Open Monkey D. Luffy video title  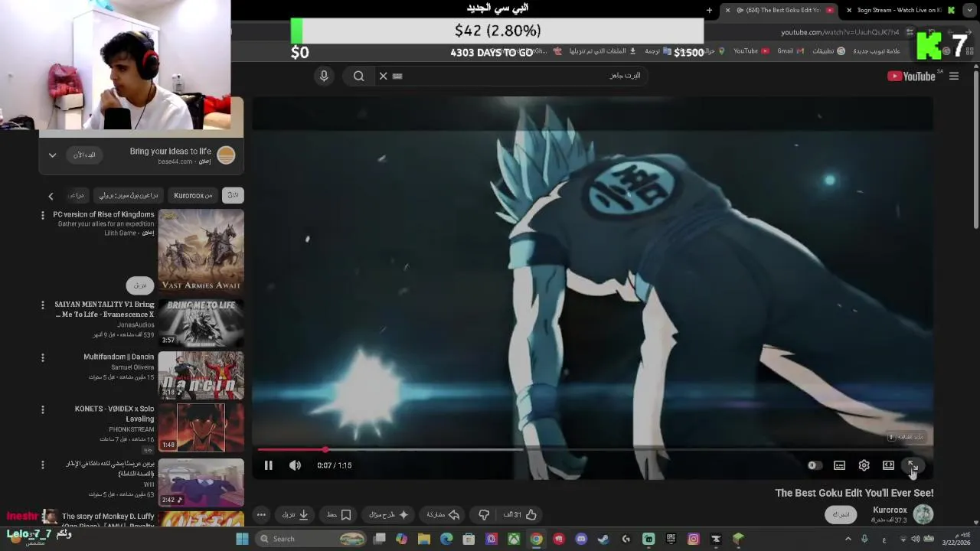click(108, 520)
